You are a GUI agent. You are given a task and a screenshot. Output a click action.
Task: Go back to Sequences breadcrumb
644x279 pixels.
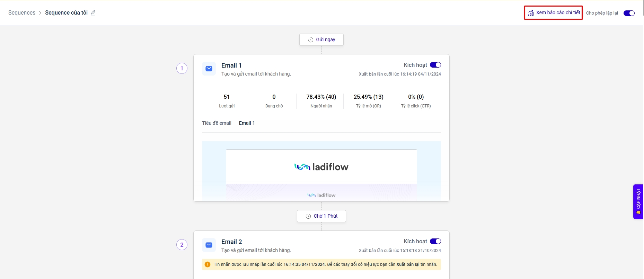click(x=22, y=13)
